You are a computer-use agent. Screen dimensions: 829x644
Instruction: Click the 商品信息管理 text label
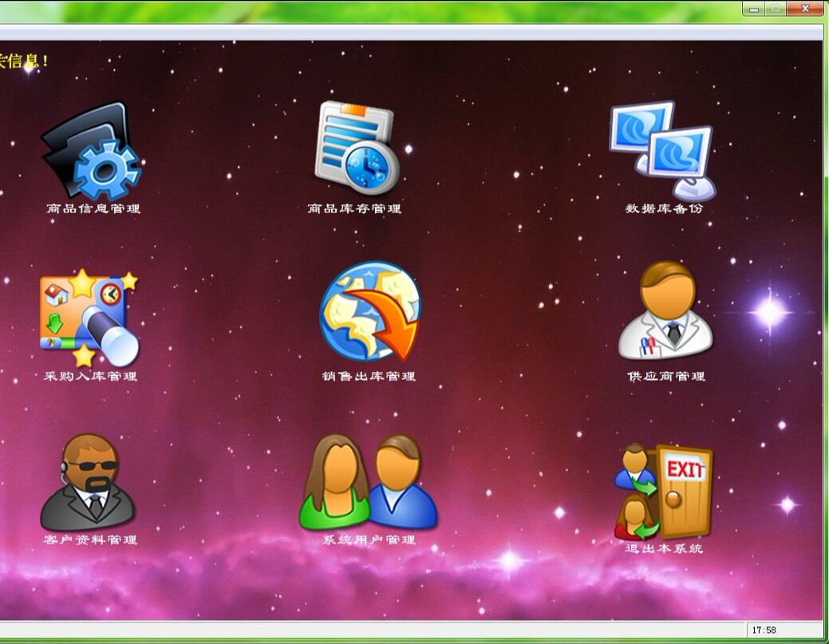pos(93,208)
